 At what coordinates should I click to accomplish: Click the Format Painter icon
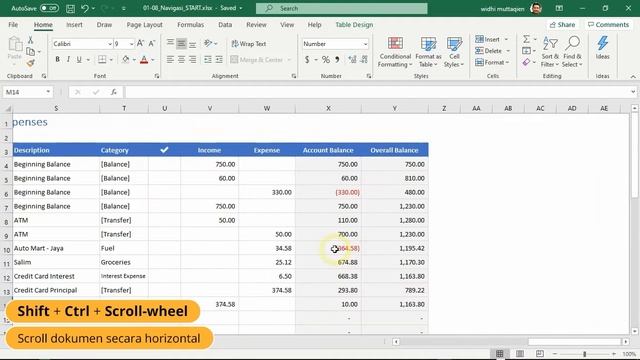[31, 63]
